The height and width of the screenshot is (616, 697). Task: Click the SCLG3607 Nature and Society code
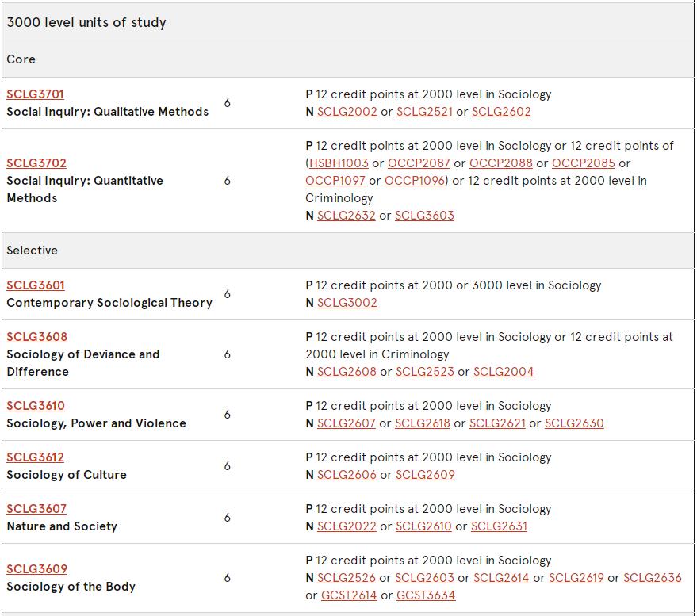point(36,509)
